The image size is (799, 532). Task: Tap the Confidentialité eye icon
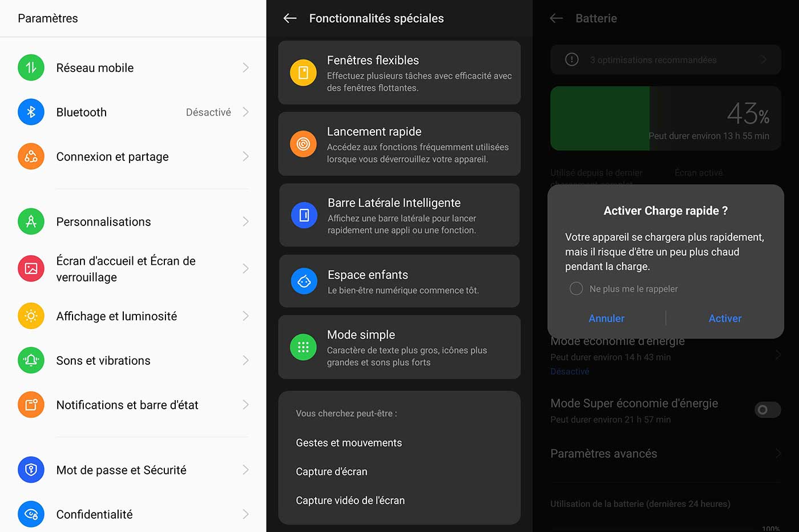(x=31, y=514)
